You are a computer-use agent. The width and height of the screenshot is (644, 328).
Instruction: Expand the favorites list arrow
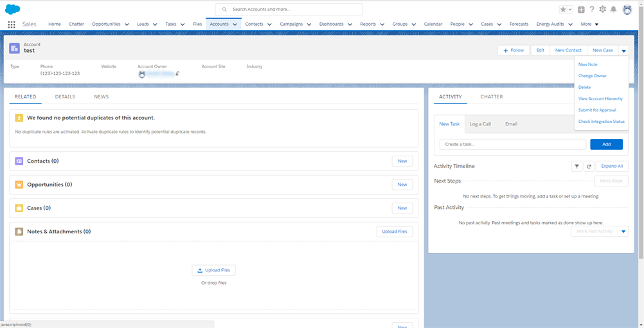click(x=570, y=10)
